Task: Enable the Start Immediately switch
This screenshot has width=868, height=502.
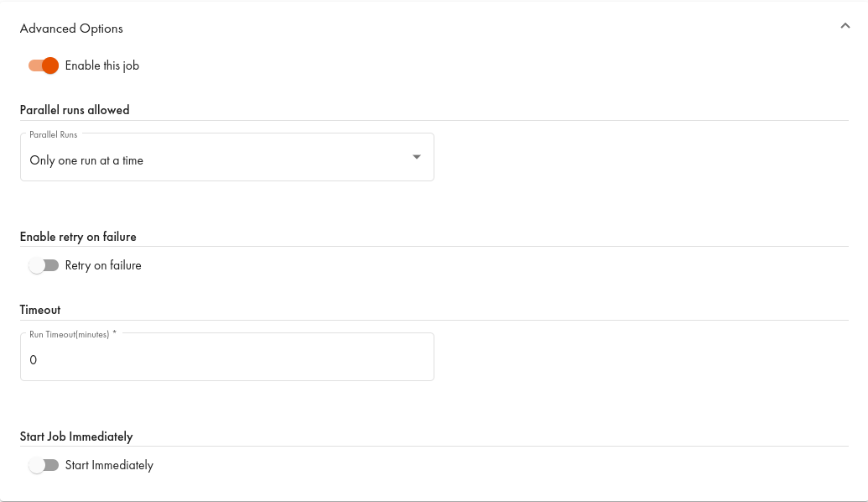Action: (x=44, y=464)
